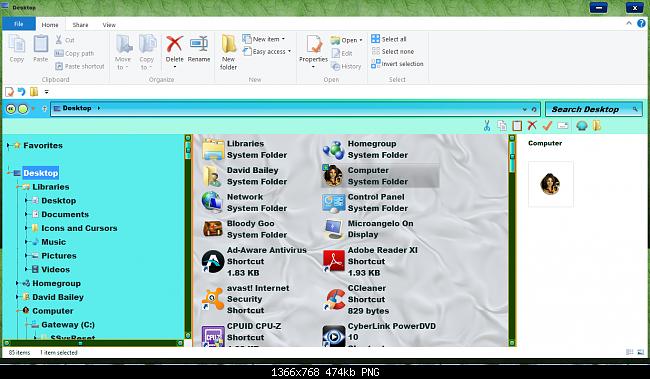The image size is (650, 379).
Task: Click the red Delete icon in ribbon
Action: (175, 44)
